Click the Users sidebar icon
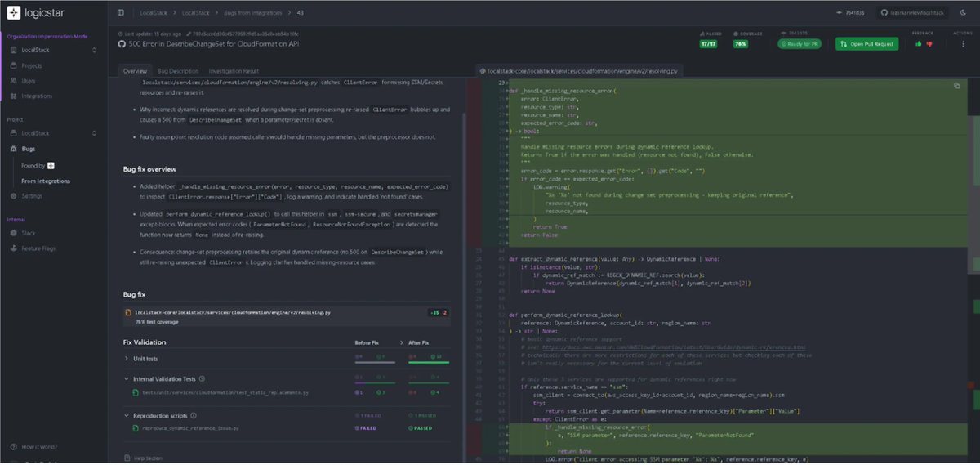Image resolution: width=980 pixels, height=465 pixels. point(13,81)
